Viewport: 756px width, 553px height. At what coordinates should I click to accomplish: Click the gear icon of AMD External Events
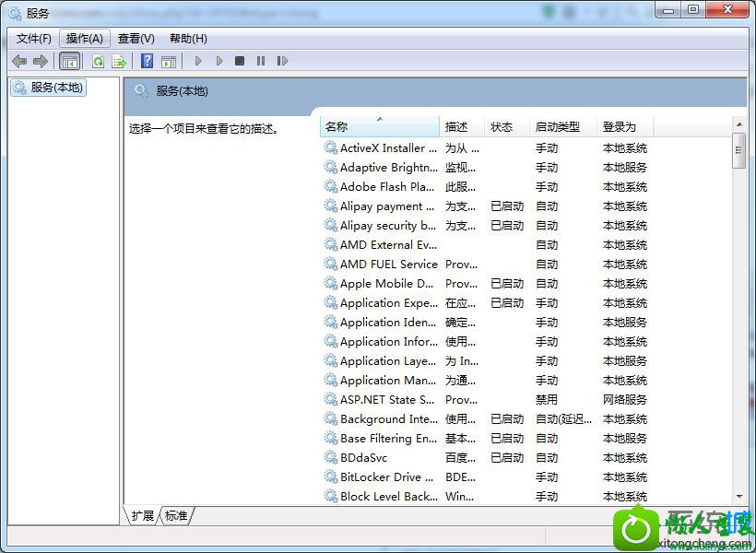tap(331, 244)
